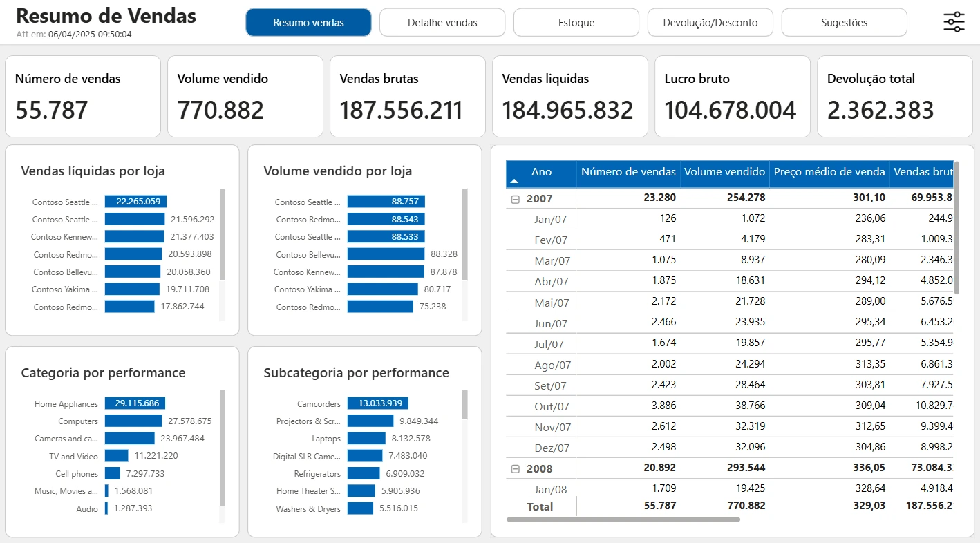The image size is (980, 543).
Task: Select the Camcorders bar 13.033.939
Action: (x=378, y=403)
